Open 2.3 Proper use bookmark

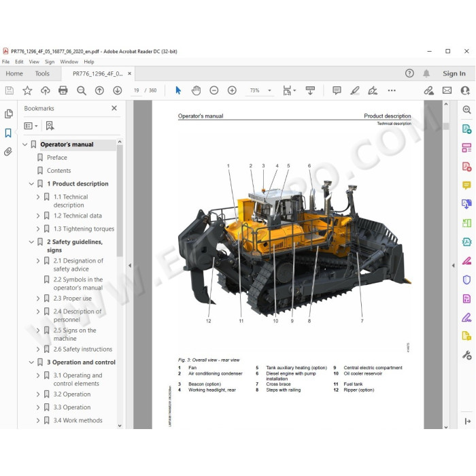pos(72,299)
